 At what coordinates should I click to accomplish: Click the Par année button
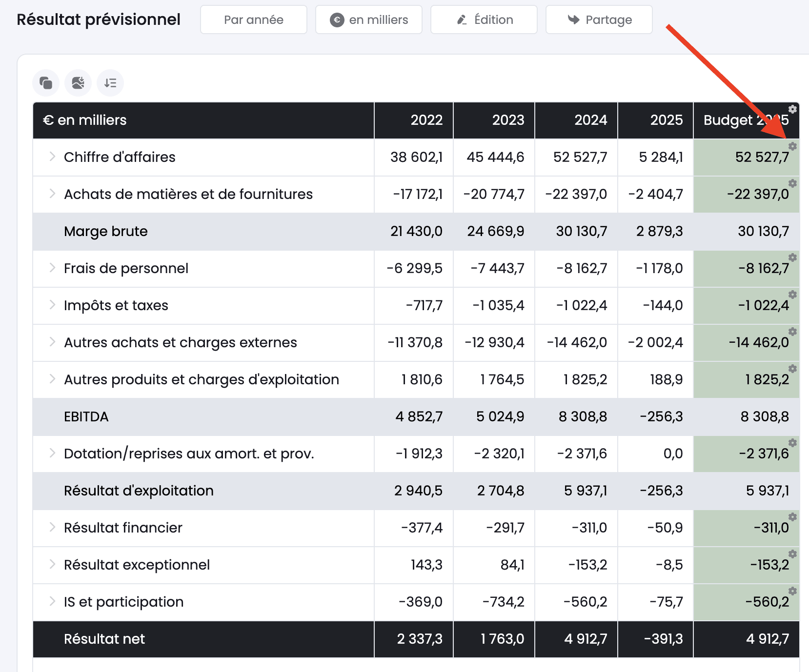pos(254,20)
